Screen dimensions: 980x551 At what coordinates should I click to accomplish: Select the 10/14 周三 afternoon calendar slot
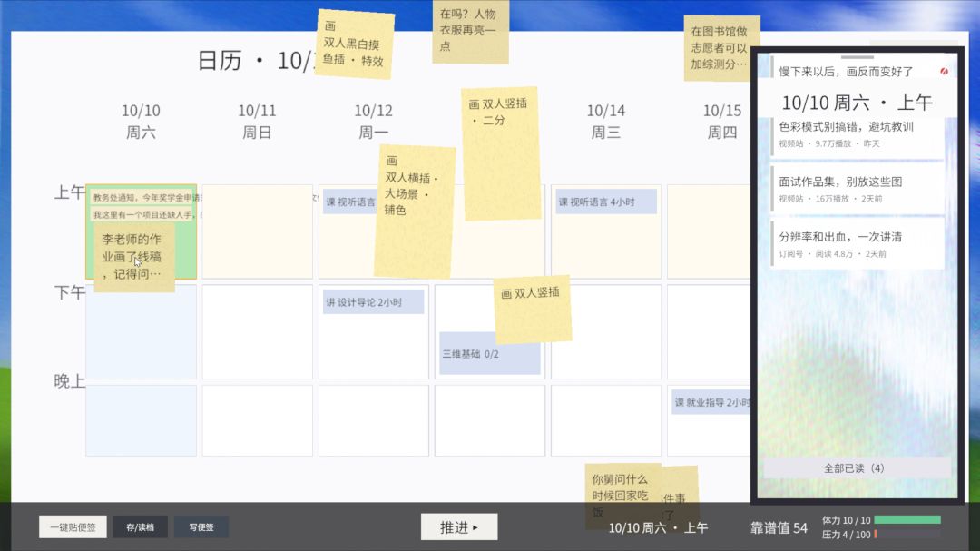(x=606, y=331)
